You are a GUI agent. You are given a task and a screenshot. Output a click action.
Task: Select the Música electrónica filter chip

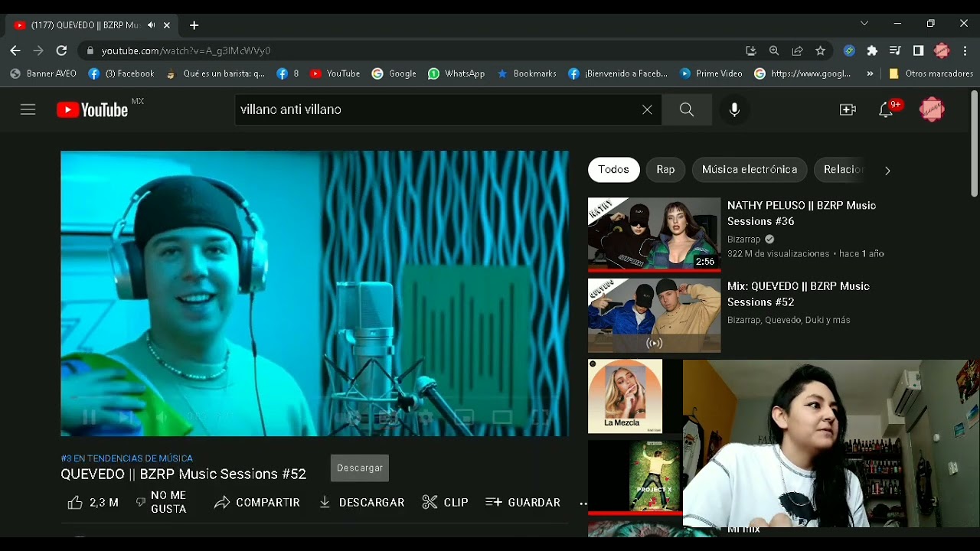coord(750,169)
